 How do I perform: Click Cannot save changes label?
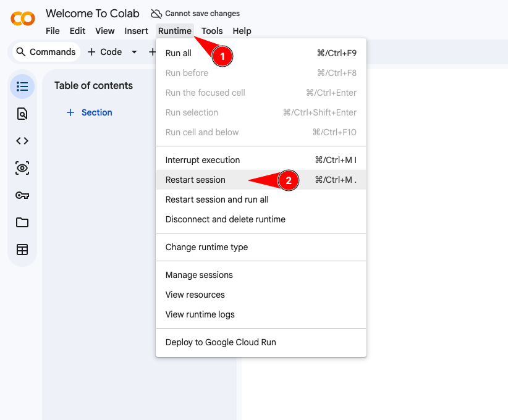[202, 14]
